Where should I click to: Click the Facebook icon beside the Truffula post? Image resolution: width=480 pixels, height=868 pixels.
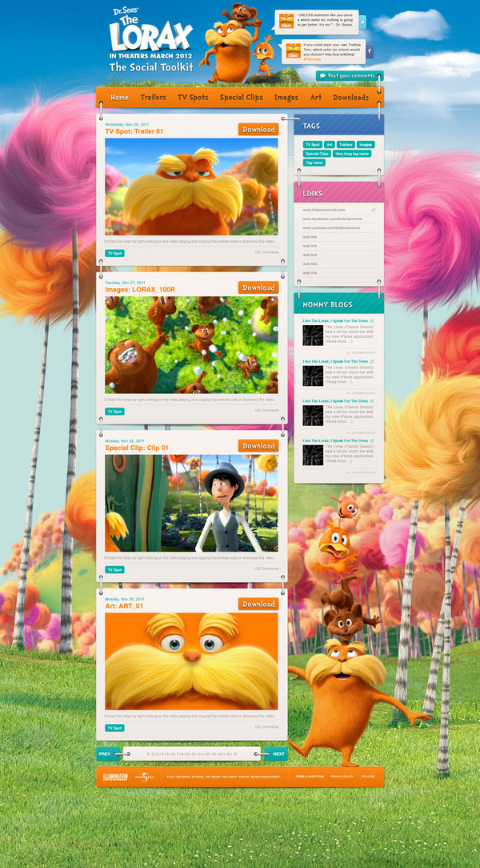[370, 51]
